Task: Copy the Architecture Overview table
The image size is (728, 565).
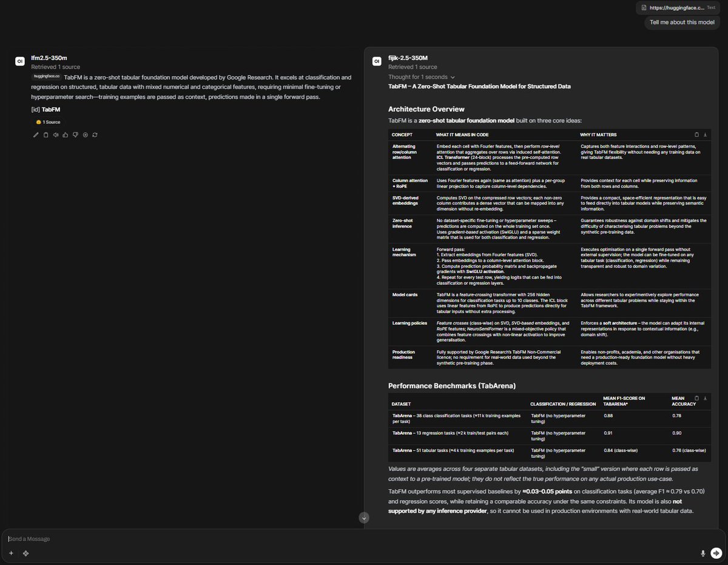Action: pyautogui.click(x=696, y=134)
